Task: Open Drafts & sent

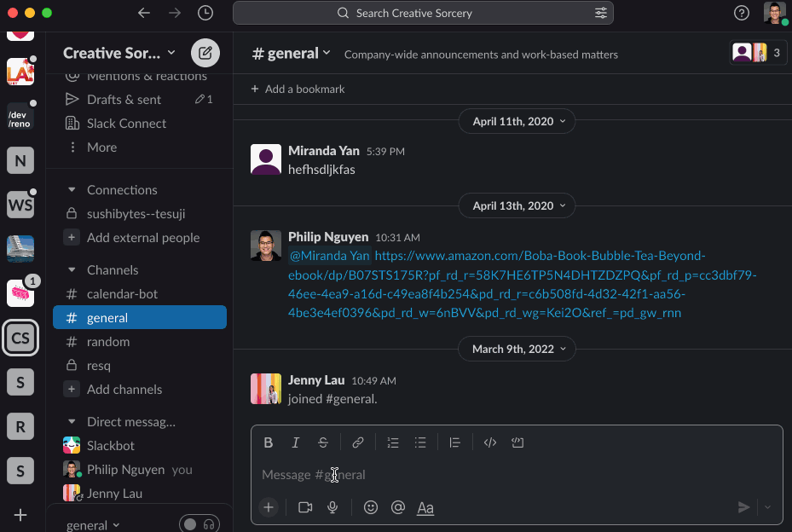Action: (x=124, y=100)
